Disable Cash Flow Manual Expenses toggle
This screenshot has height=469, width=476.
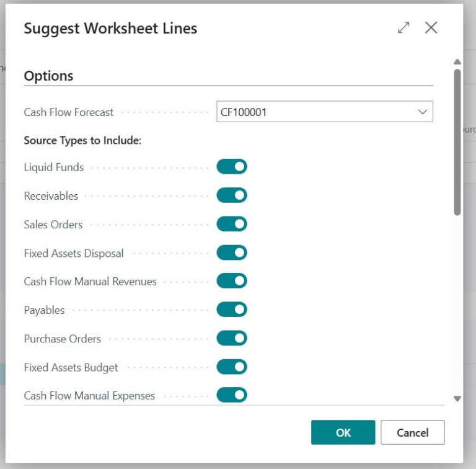[x=232, y=395]
